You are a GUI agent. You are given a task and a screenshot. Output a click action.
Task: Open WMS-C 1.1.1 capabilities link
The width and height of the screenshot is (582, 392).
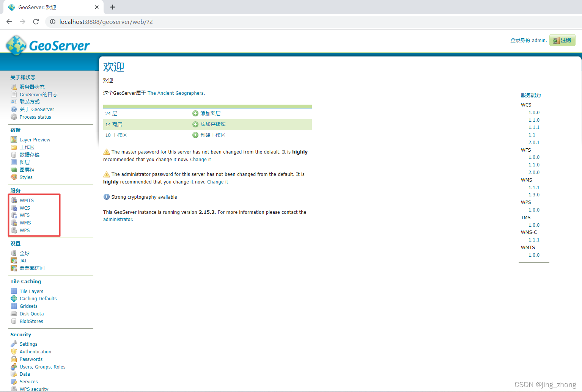pyautogui.click(x=534, y=240)
